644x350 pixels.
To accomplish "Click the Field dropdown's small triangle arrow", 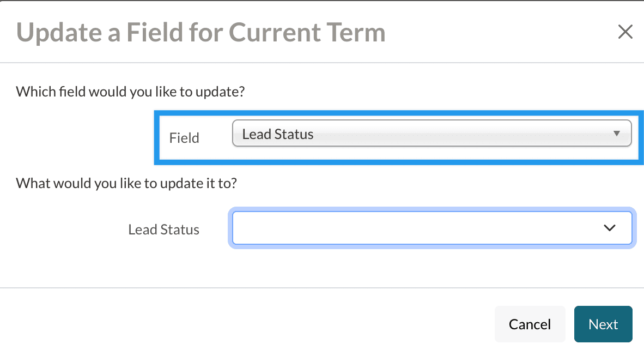I will point(617,134).
